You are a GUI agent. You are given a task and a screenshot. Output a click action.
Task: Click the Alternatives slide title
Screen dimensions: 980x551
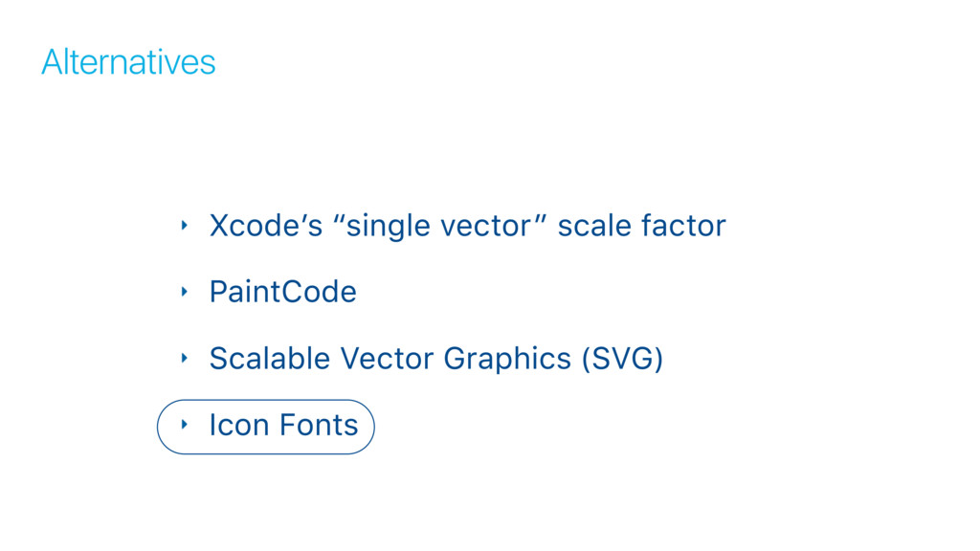pos(128,62)
